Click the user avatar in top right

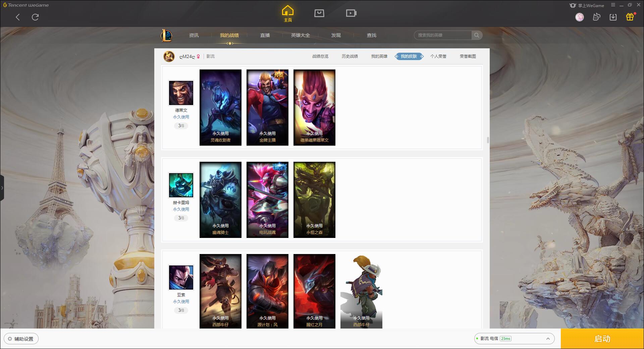pos(580,17)
